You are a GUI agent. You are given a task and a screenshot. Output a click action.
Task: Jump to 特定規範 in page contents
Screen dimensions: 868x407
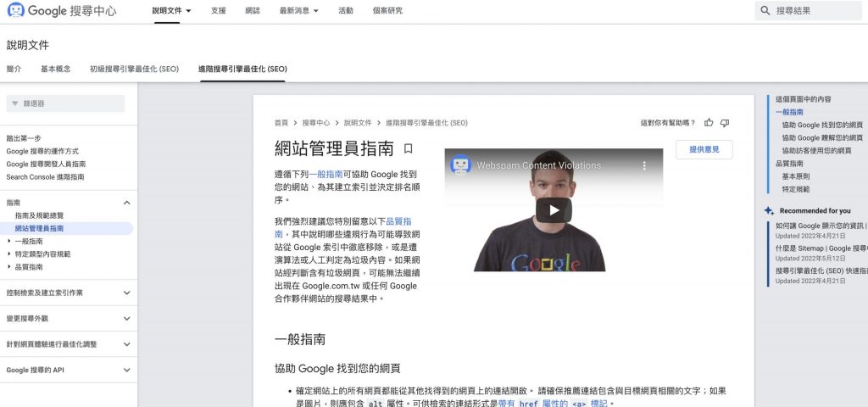(796, 189)
